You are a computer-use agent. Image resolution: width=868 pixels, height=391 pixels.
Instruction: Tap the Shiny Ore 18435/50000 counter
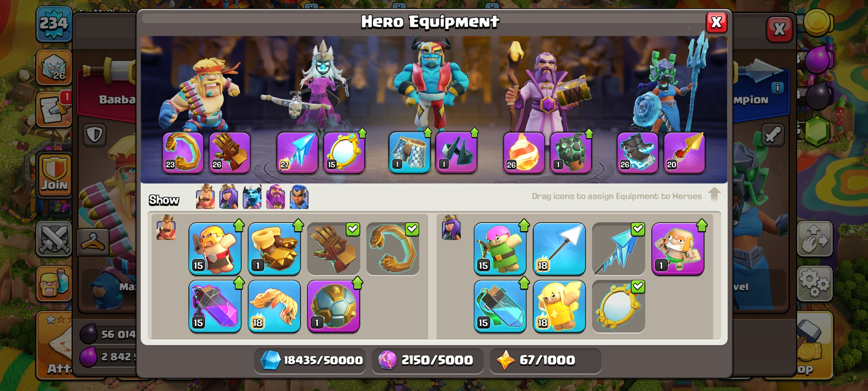click(310, 360)
